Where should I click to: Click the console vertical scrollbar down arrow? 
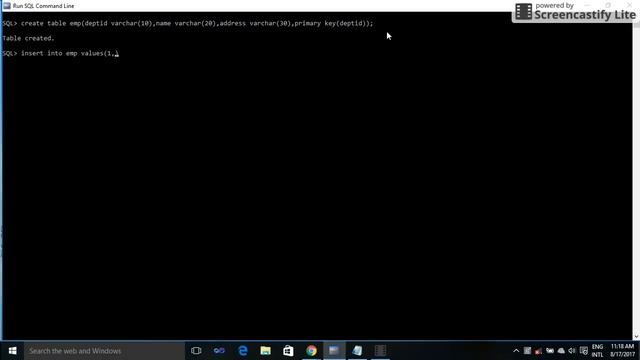point(636,336)
